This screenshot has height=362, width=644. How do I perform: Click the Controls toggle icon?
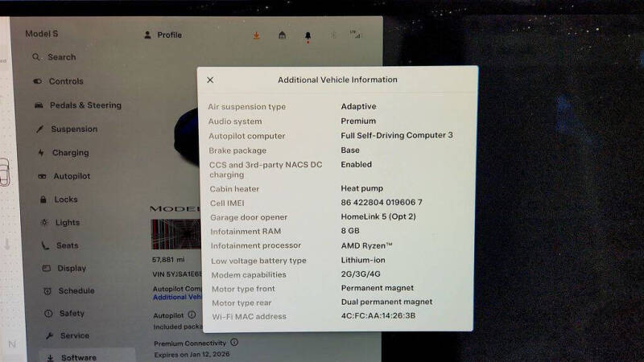37,81
